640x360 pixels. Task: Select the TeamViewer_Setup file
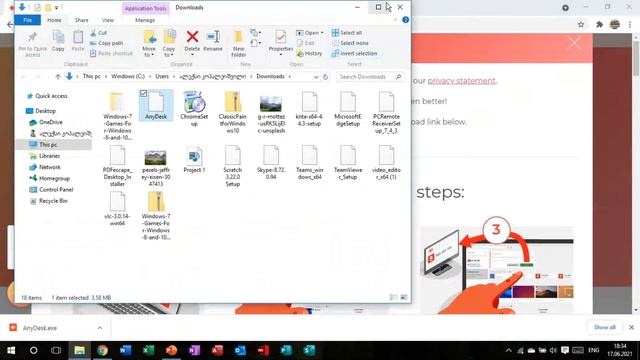click(348, 163)
